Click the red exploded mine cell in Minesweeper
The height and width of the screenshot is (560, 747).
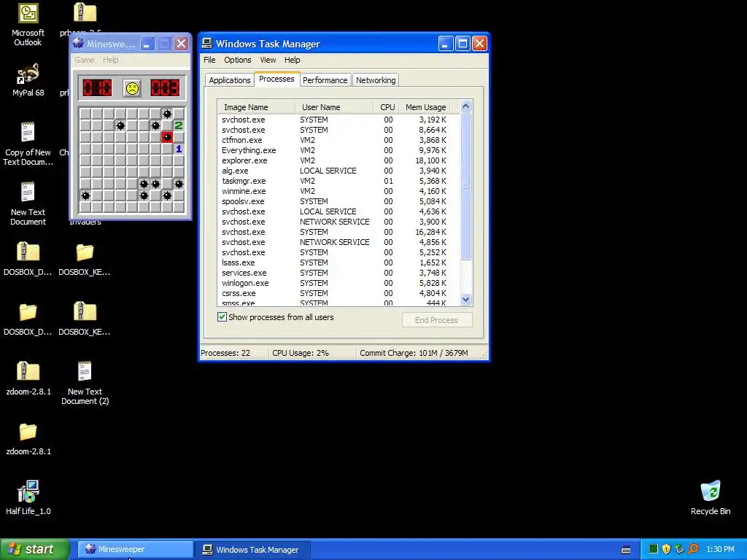click(167, 137)
